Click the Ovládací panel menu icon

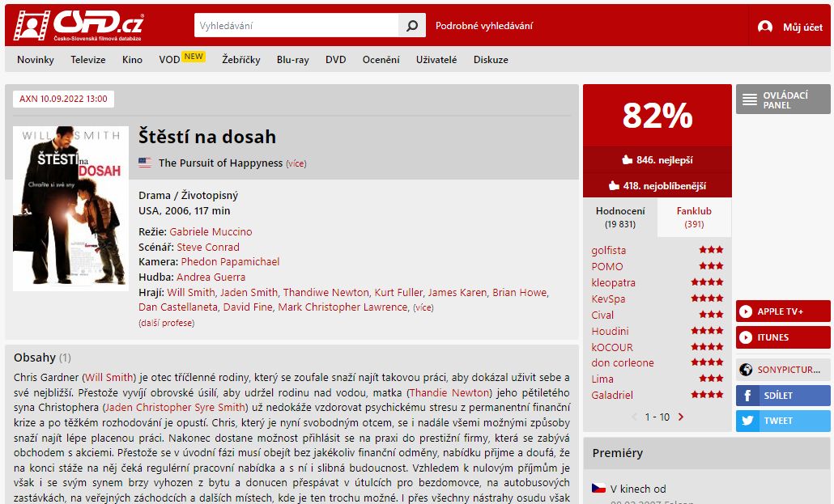pyautogui.click(x=750, y=100)
